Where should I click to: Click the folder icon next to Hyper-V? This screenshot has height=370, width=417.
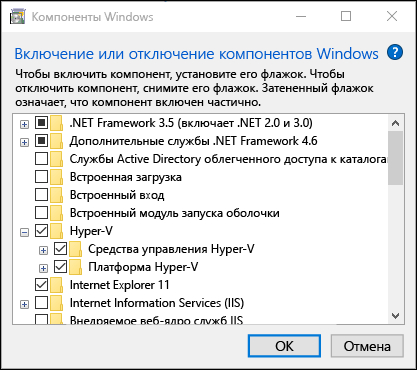(57, 231)
